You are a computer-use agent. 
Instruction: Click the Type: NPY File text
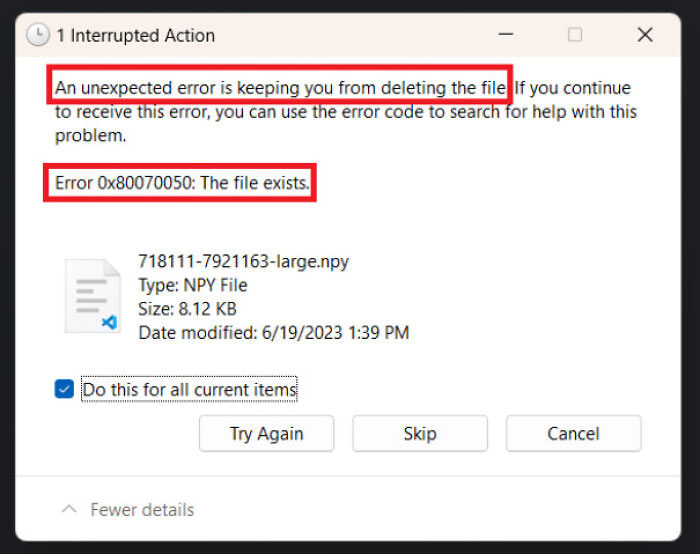pyautogui.click(x=193, y=285)
